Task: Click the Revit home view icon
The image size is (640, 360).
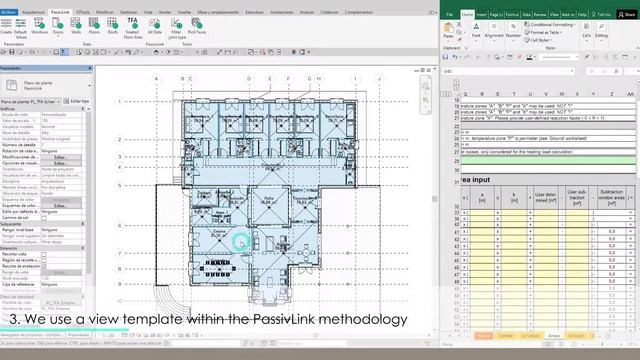Action: pyautogui.click(x=156, y=52)
